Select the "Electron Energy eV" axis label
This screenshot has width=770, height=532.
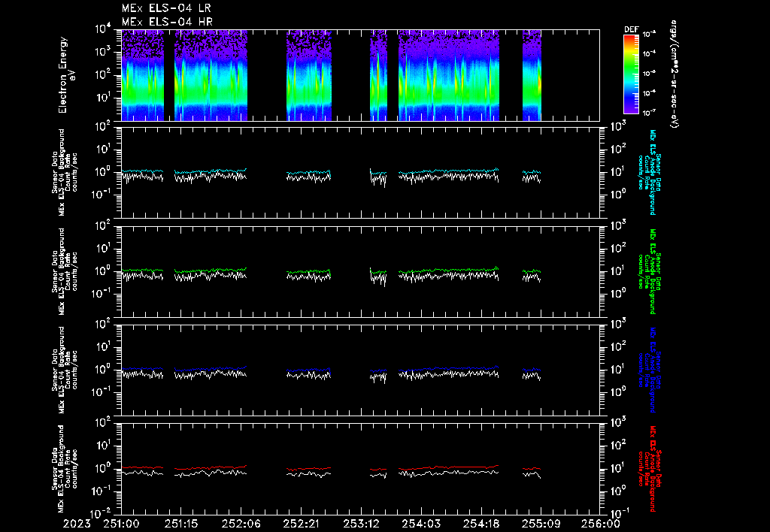(66, 74)
